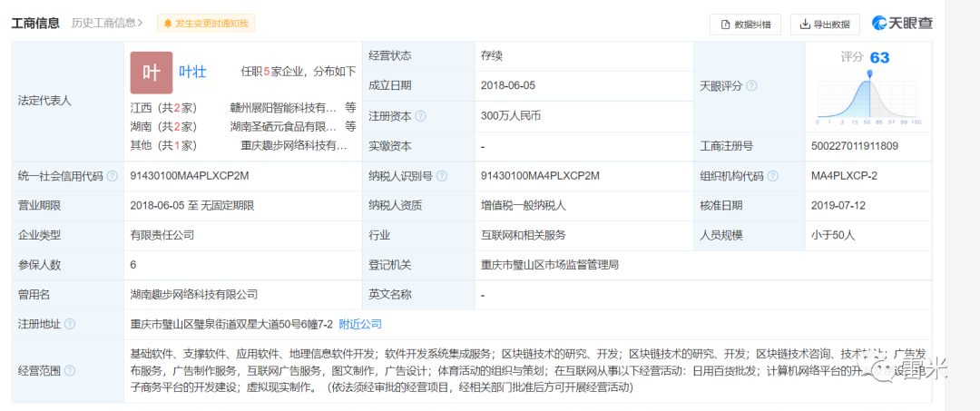Open legal representative 叶壮 link
Viewport: 980px width, 411px height.
point(192,72)
